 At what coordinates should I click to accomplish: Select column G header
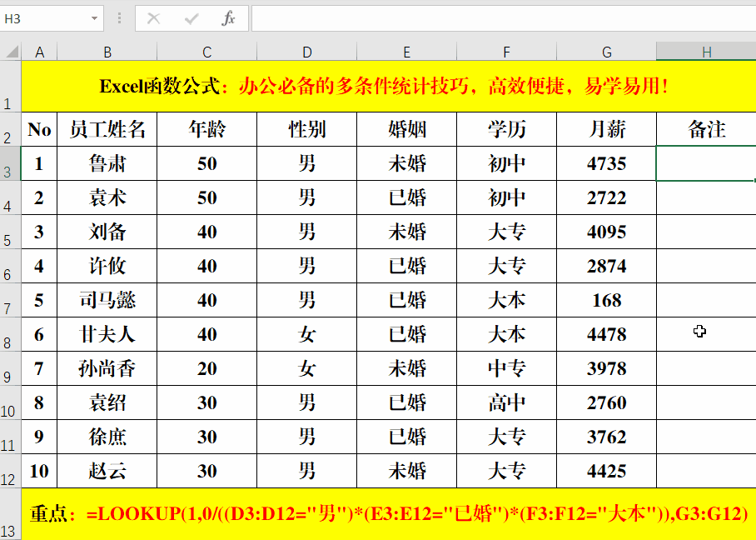coord(606,52)
